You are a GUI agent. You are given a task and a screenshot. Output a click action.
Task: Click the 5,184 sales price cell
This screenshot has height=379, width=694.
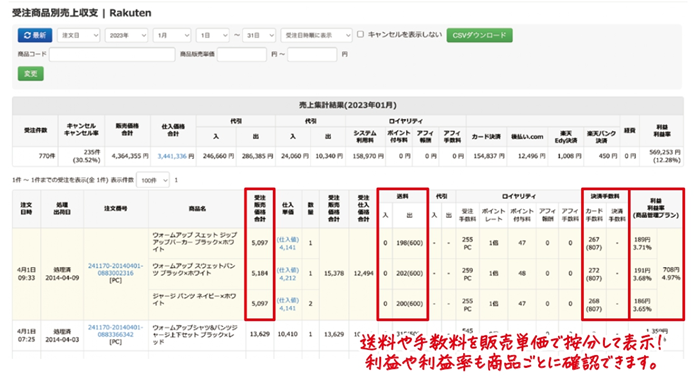pyautogui.click(x=260, y=274)
